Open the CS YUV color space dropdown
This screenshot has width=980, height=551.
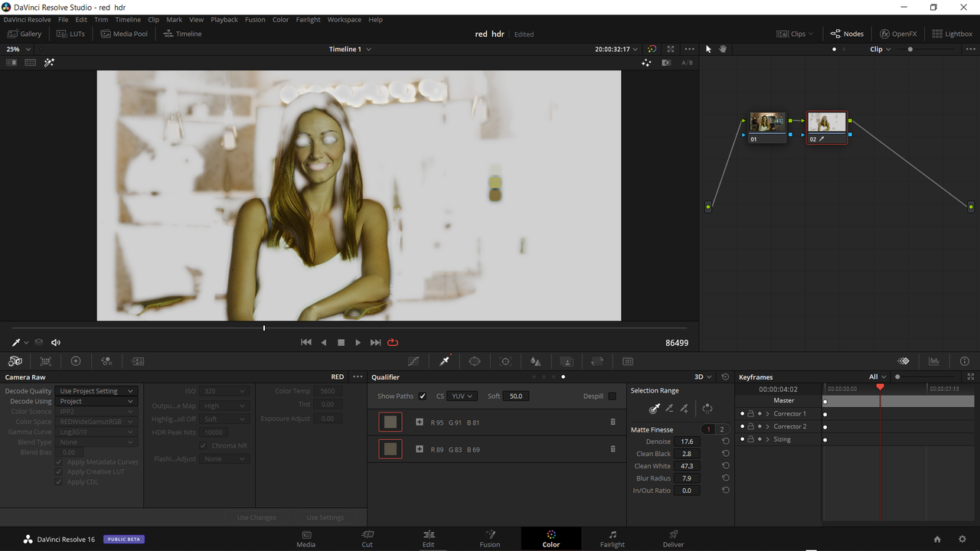[x=462, y=396]
